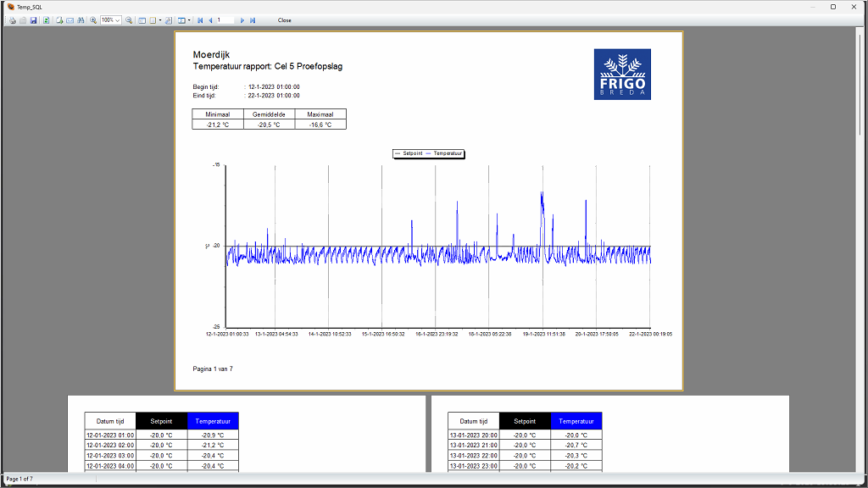
Task: Click the '-20,3 °C' temperature cell
Action: point(576,456)
